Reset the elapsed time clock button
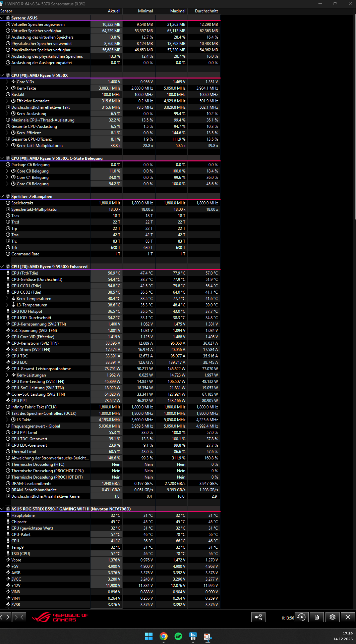Viewport: 356px width, 644px height. click(x=302, y=617)
